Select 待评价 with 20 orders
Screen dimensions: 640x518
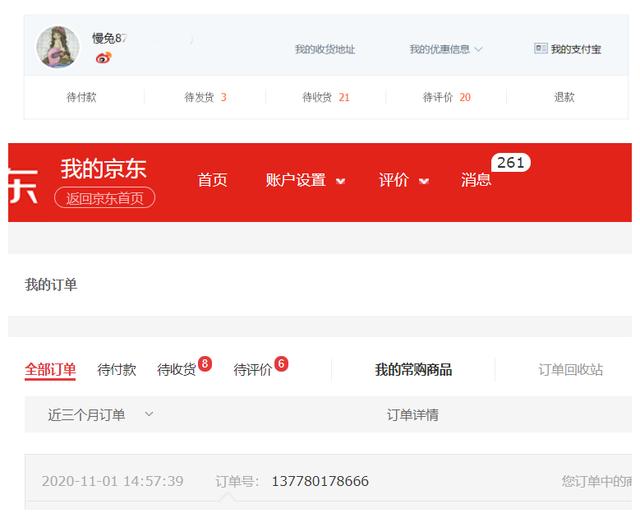pyautogui.click(x=447, y=97)
